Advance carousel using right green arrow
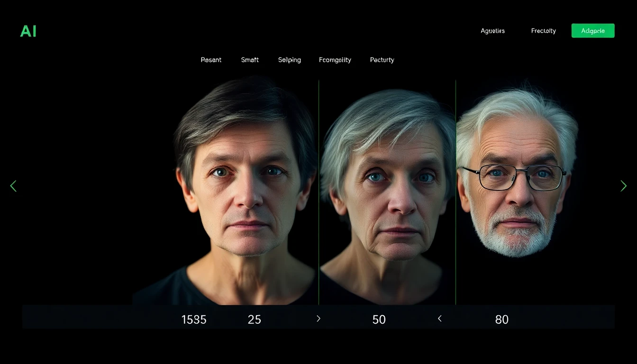The image size is (637, 364). point(623,186)
